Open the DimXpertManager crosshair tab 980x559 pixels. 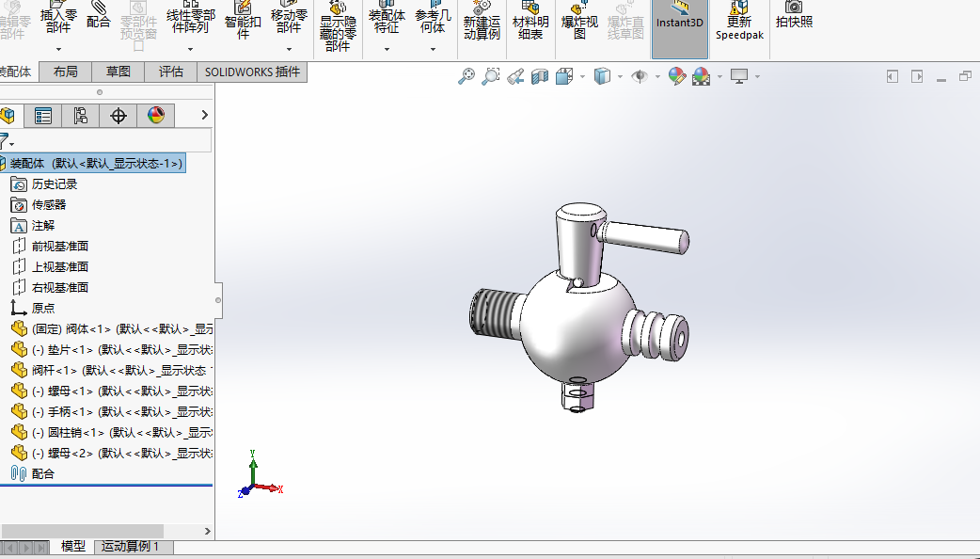(119, 116)
